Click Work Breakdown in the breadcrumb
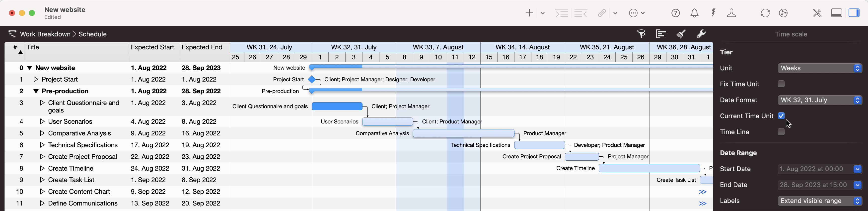The width and height of the screenshot is (868, 211). pos(45,34)
